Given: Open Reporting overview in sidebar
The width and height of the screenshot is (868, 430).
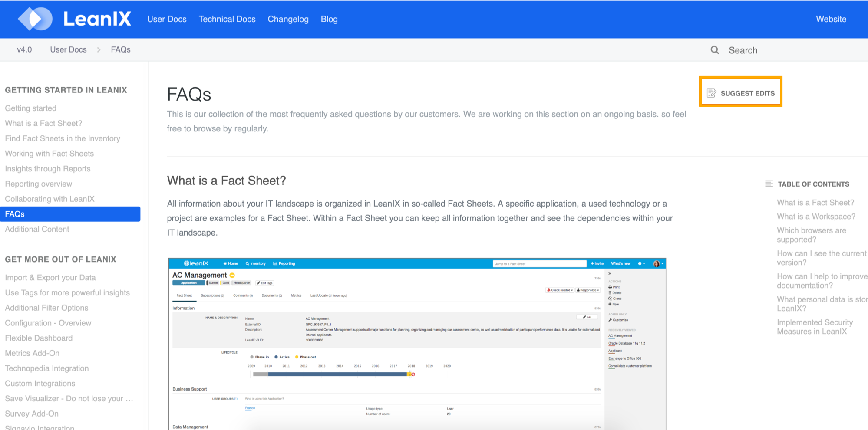Looking at the screenshot, I should [39, 184].
